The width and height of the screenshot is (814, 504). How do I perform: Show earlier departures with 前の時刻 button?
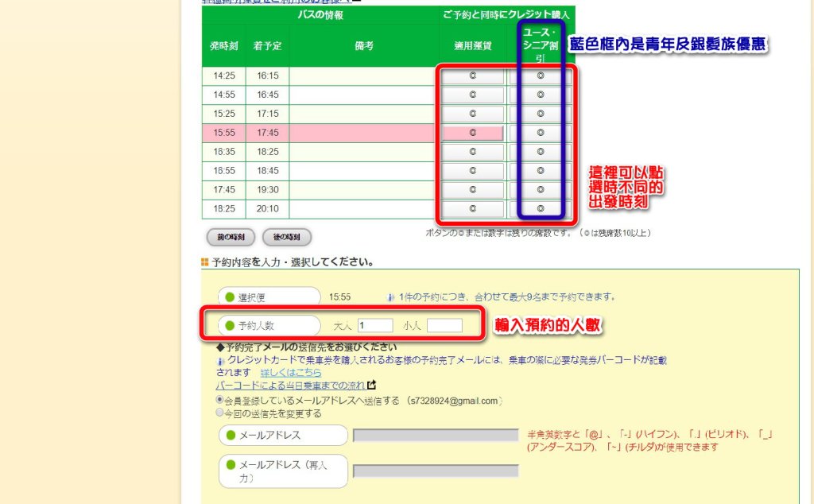(231, 237)
